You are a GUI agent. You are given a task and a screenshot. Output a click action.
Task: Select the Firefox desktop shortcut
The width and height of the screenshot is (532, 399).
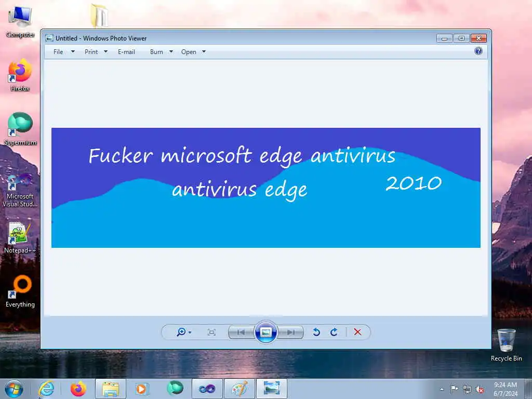[x=20, y=75]
